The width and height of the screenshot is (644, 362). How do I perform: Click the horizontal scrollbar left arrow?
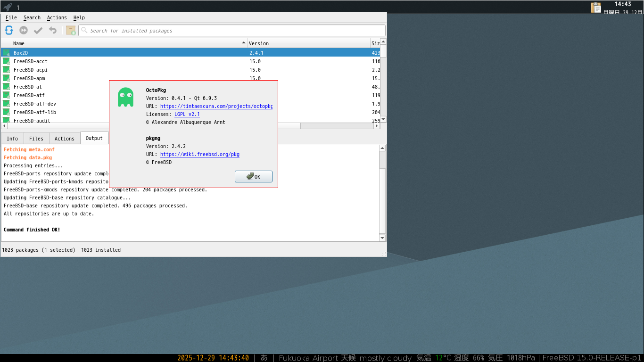(x=5, y=126)
